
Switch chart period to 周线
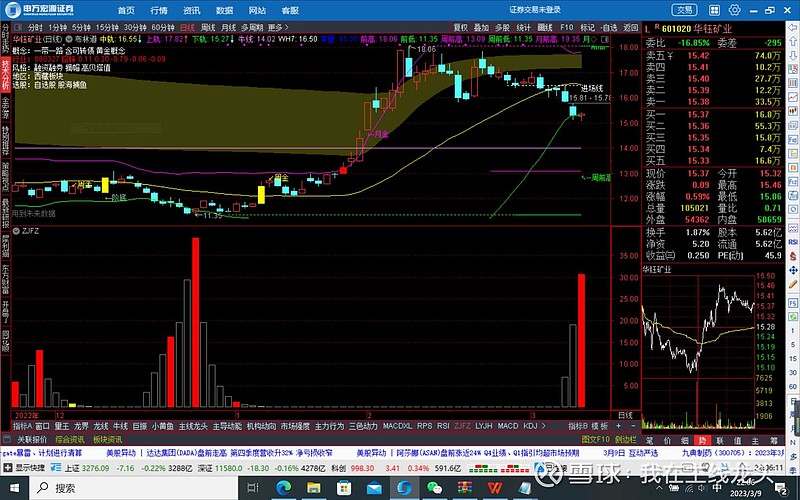point(208,28)
